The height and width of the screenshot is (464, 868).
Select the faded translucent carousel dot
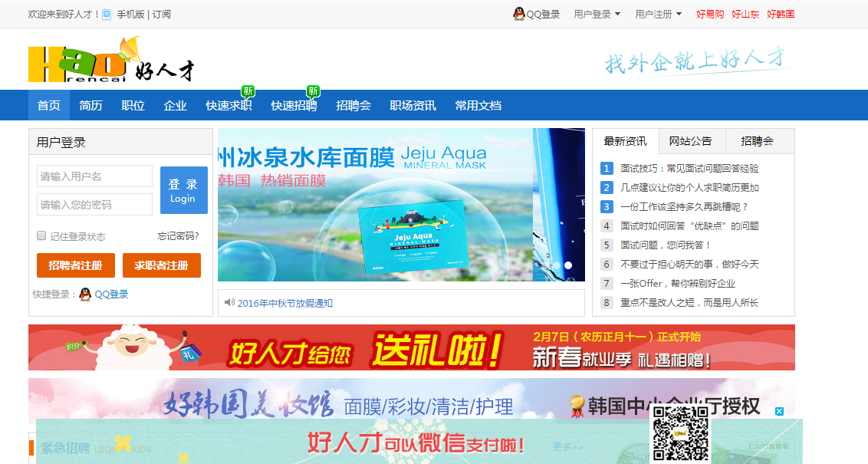pyautogui.click(x=555, y=265)
